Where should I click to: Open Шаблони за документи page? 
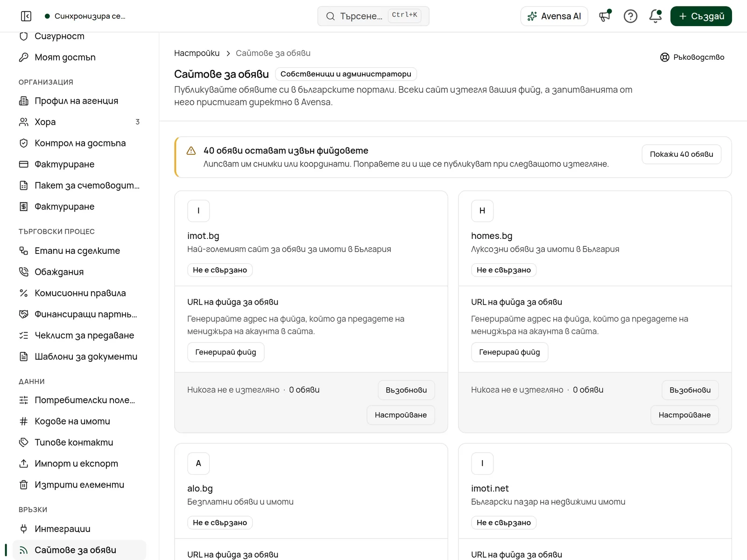pos(79,357)
